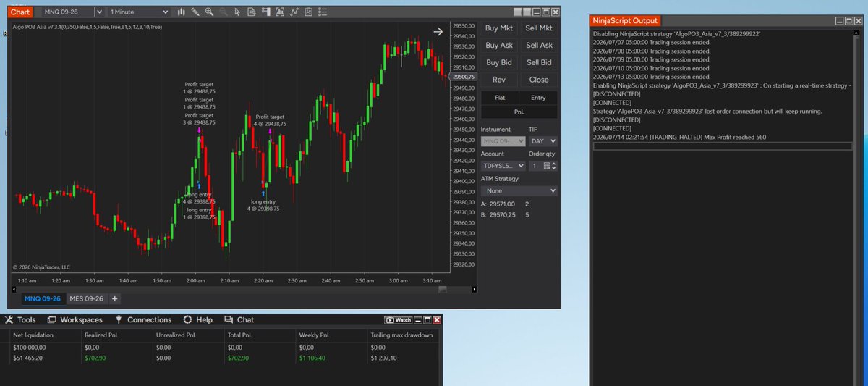Click the Rev button
This screenshot has height=386, width=868.
499,80
